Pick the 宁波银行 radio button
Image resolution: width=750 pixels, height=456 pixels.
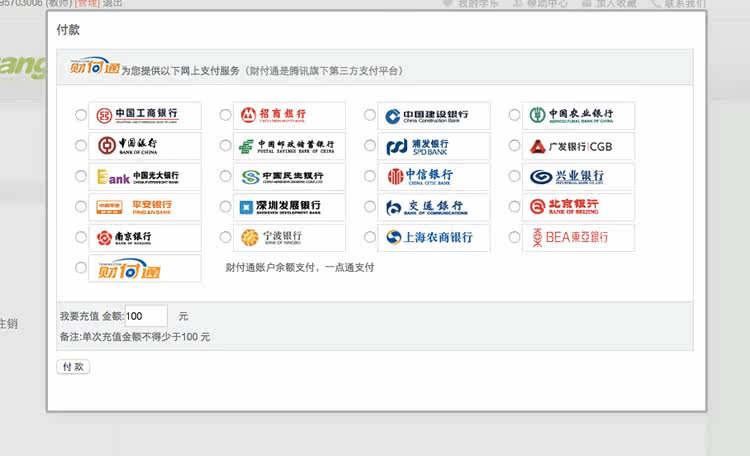225,237
